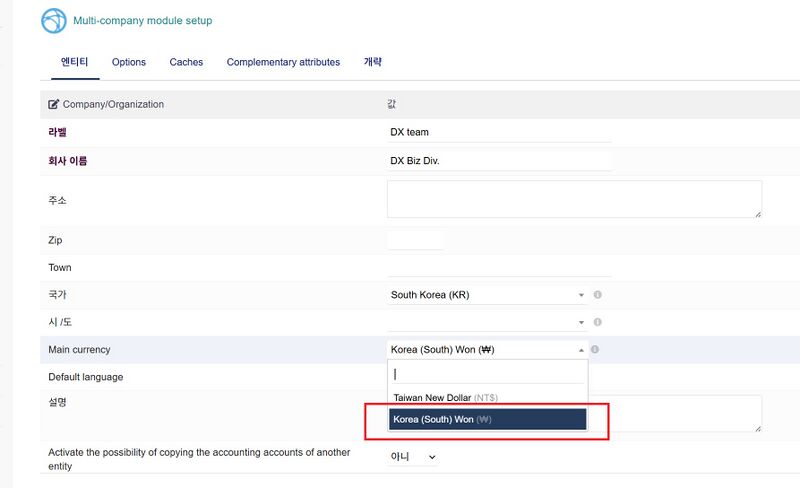Screen dimensions: 800x488
Task: Expand the 국가 South Korea (KR) dropdown
Action: click(487, 295)
